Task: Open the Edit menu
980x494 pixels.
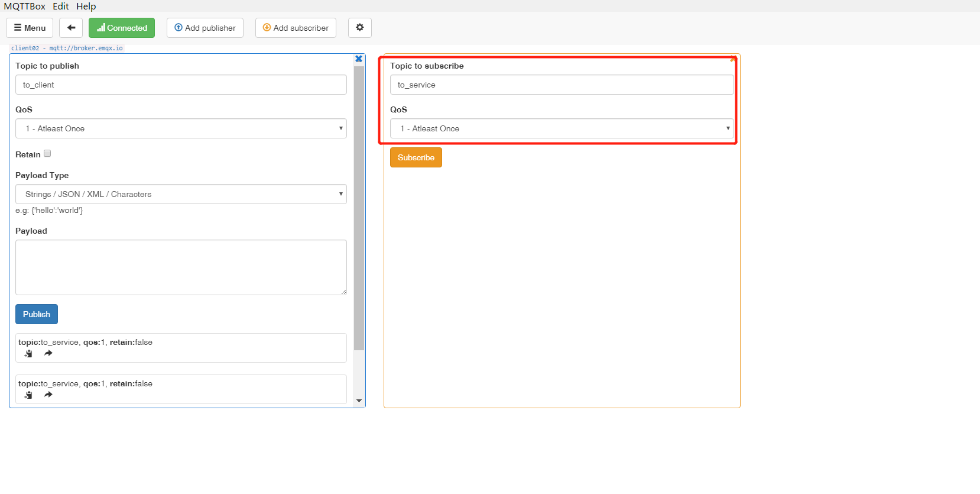Action: click(60, 6)
